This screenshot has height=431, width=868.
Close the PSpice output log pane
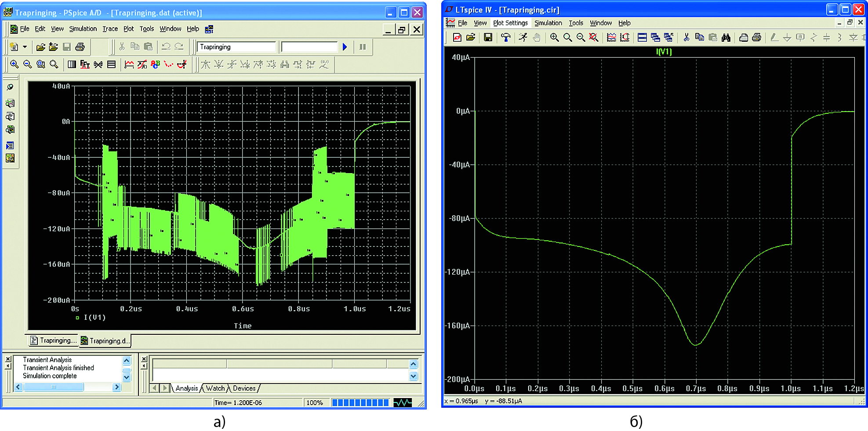point(8,359)
